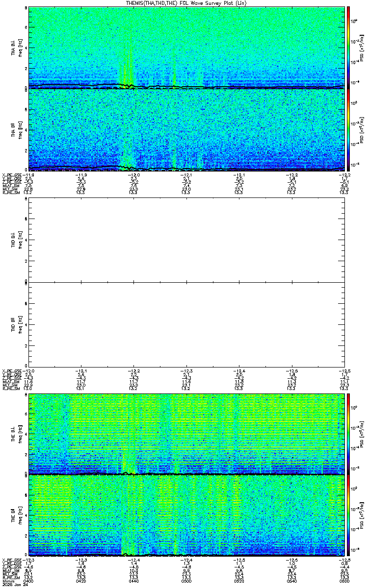The image size is (368, 588).
Task: Click the 0500 time tick label
Action: pos(186,581)
